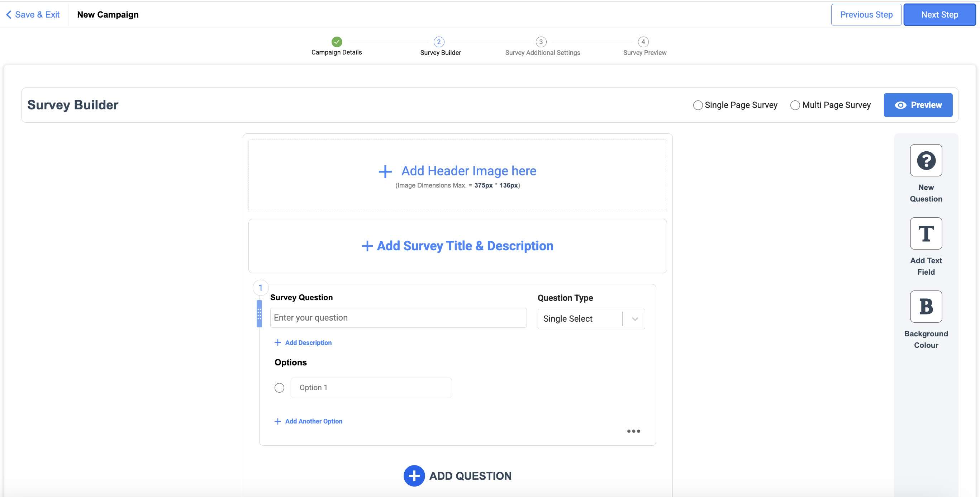Click the Add Header Image plus icon
The height and width of the screenshot is (497, 980).
coord(385,171)
